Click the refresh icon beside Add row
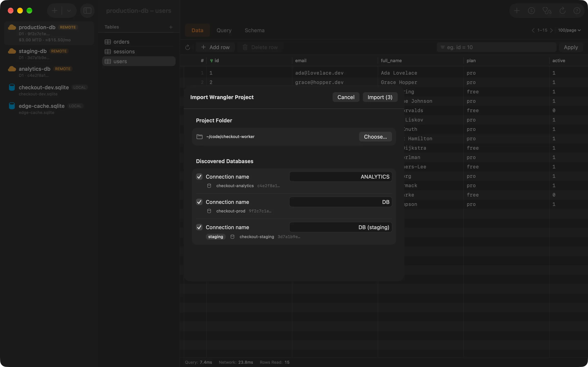 pos(188,47)
